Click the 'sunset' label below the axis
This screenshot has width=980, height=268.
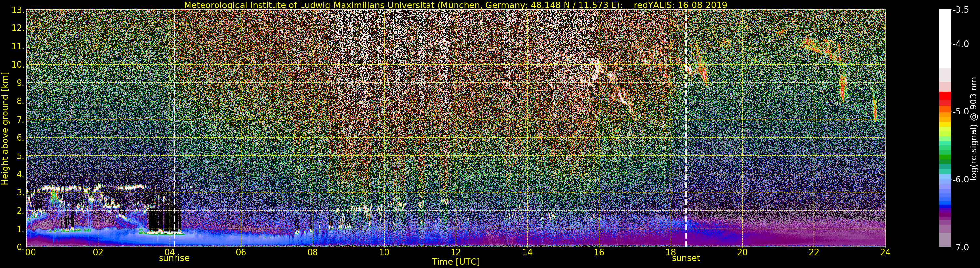[686, 258]
